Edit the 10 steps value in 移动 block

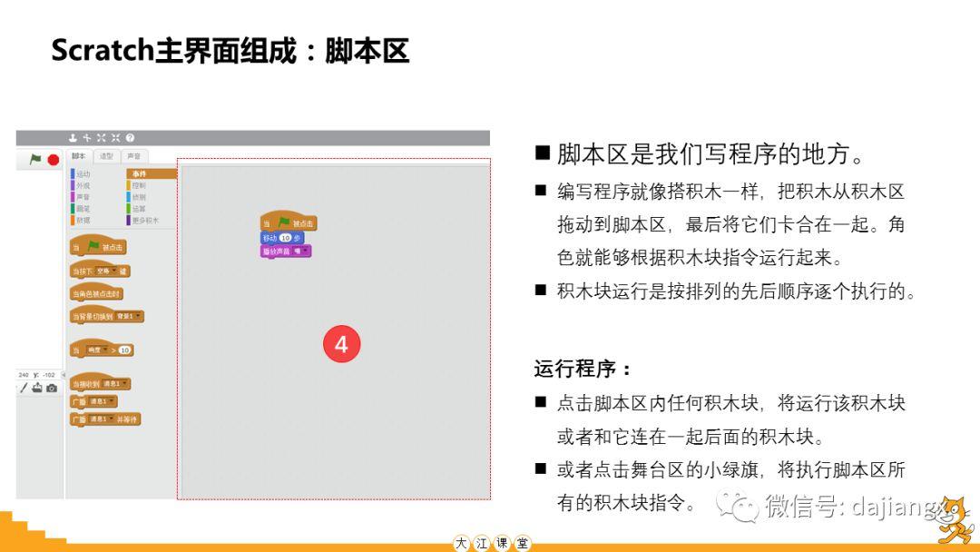pyautogui.click(x=286, y=238)
